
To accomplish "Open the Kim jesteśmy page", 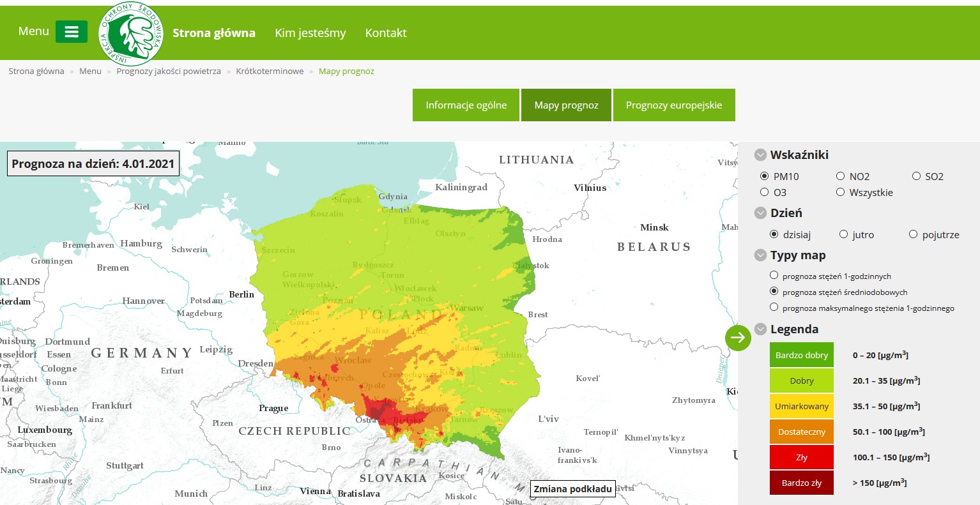I will click(310, 33).
